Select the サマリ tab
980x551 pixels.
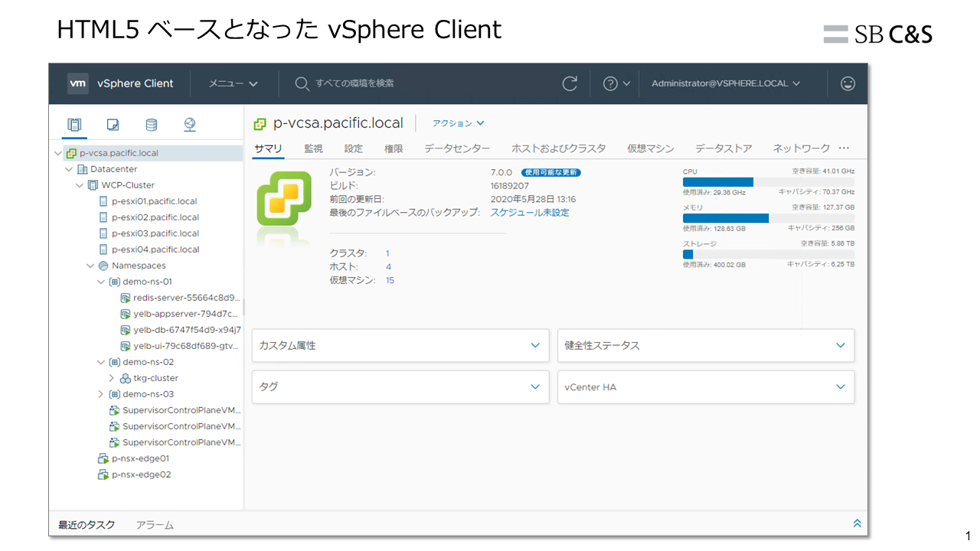268,148
